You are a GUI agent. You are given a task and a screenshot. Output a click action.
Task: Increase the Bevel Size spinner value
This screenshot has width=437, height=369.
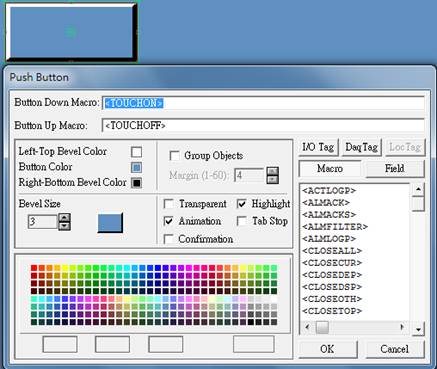click(x=64, y=218)
